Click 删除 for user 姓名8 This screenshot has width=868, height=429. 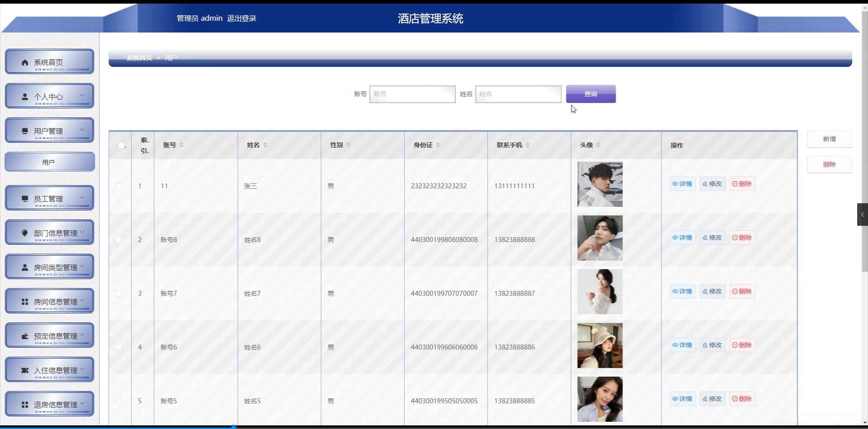742,238
